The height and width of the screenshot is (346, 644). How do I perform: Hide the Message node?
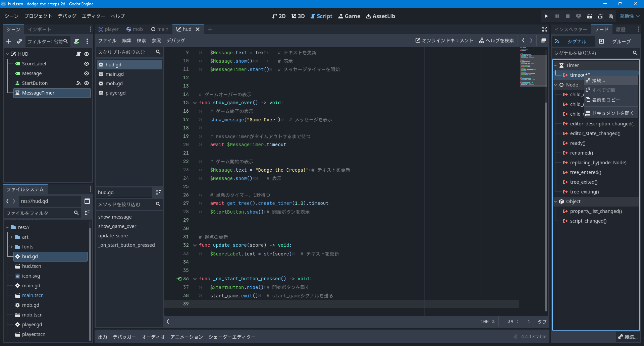(x=87, y=73)
